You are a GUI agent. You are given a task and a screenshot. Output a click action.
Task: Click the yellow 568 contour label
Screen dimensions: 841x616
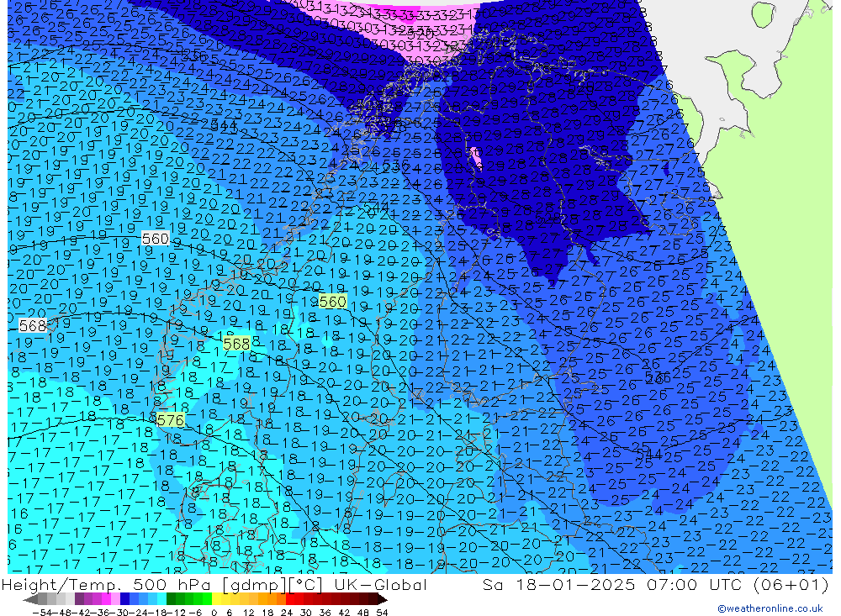click(x=236, y=344)
